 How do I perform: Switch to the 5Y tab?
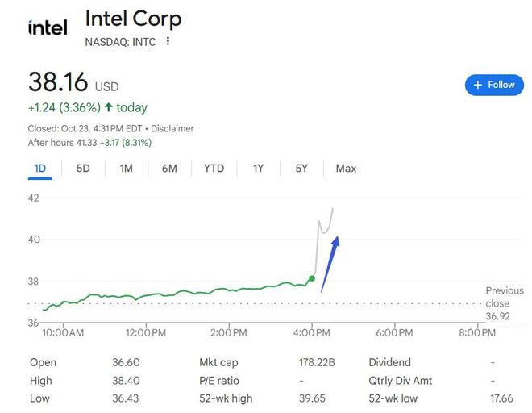301,169
